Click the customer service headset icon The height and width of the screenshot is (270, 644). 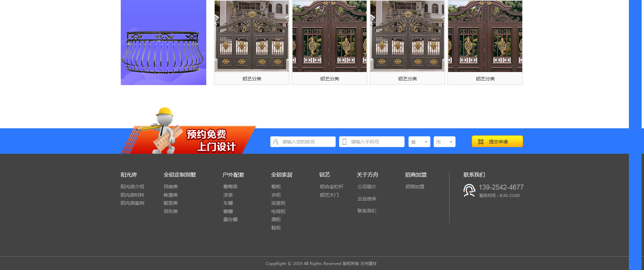[469, 191]
